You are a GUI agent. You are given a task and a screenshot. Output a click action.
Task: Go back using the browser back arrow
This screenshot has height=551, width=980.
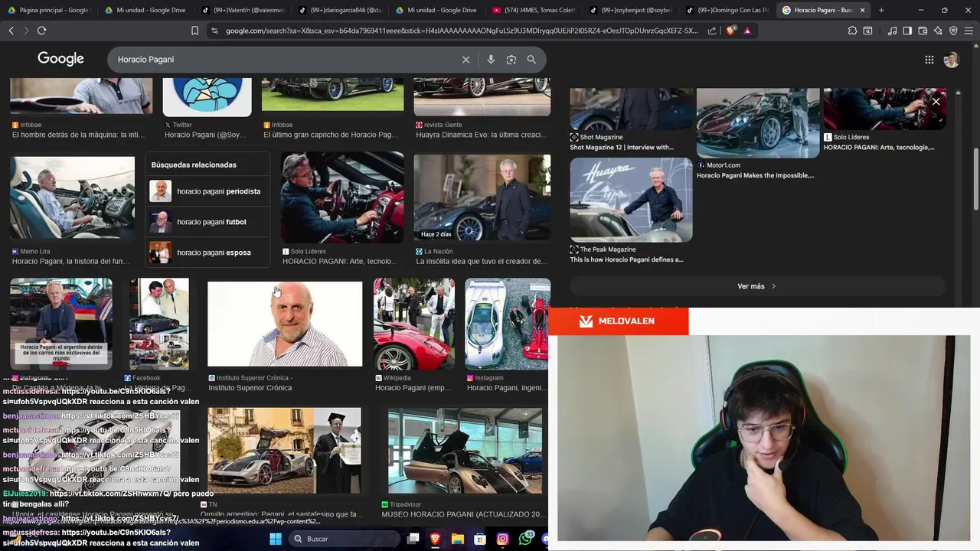click(11, 31)
